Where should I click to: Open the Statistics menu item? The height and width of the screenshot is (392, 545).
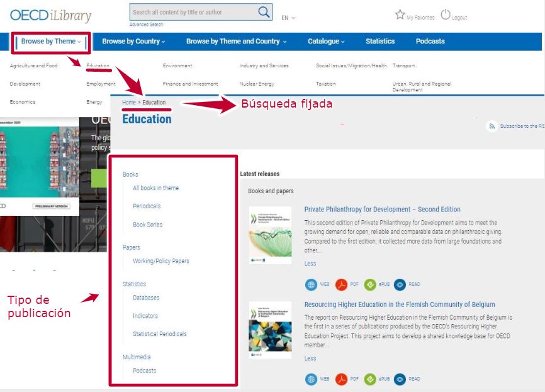pos(380,42)
